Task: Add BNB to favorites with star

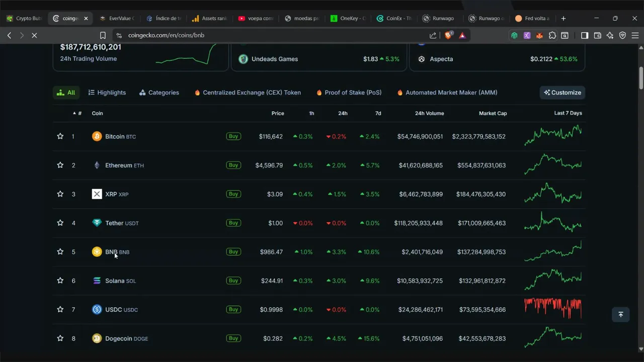Action: (60, 251)
